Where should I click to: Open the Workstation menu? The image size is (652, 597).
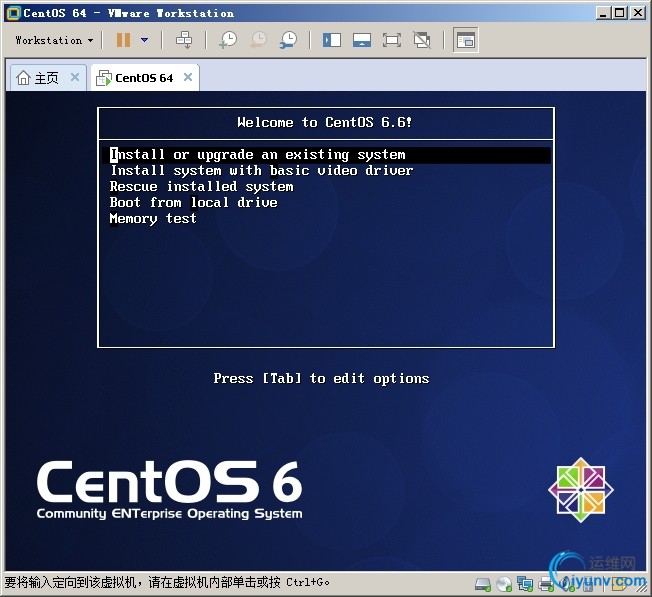(x=54, y=40)
